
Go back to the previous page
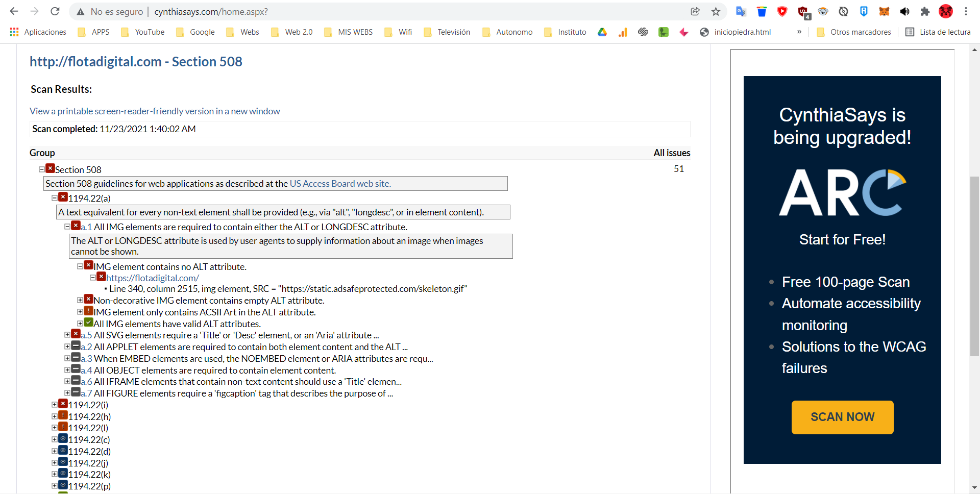[14, 11]
